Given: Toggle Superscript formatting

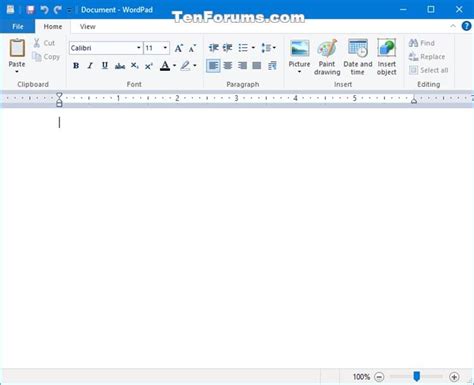Looking at the screenshot, I should coord(149,66).
